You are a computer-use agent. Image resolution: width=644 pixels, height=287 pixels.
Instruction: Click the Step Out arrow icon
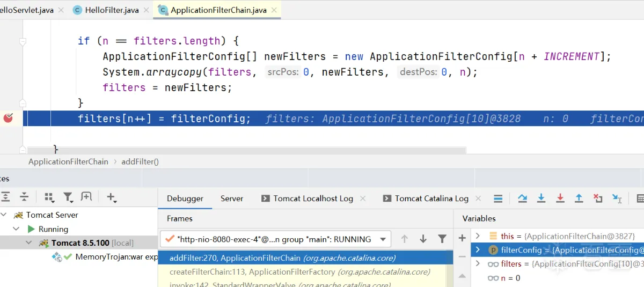579,198
